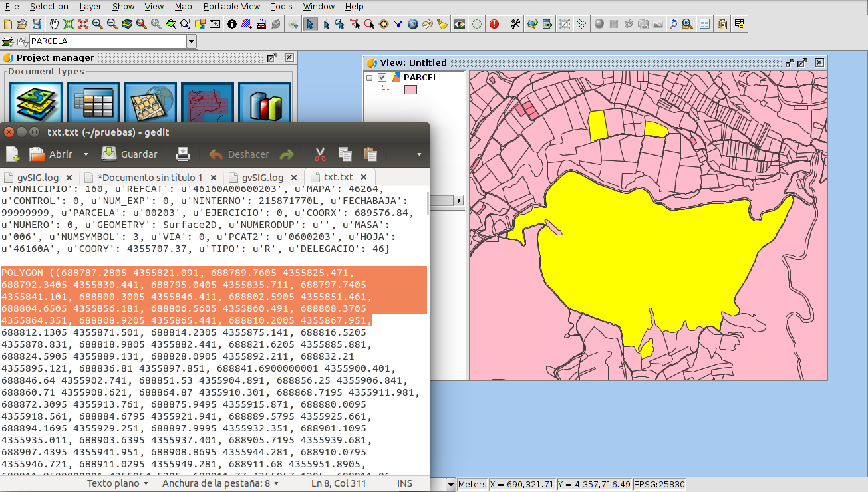The width and height of the screenshot is (868, 492).
Task: Open the PARCELA layer dropdown
Action: (192, 41)
